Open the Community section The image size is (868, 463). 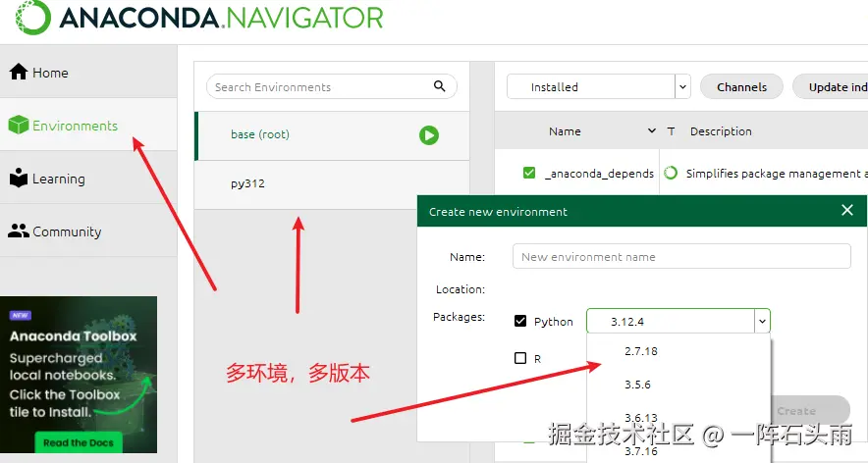tap(88, 231)
